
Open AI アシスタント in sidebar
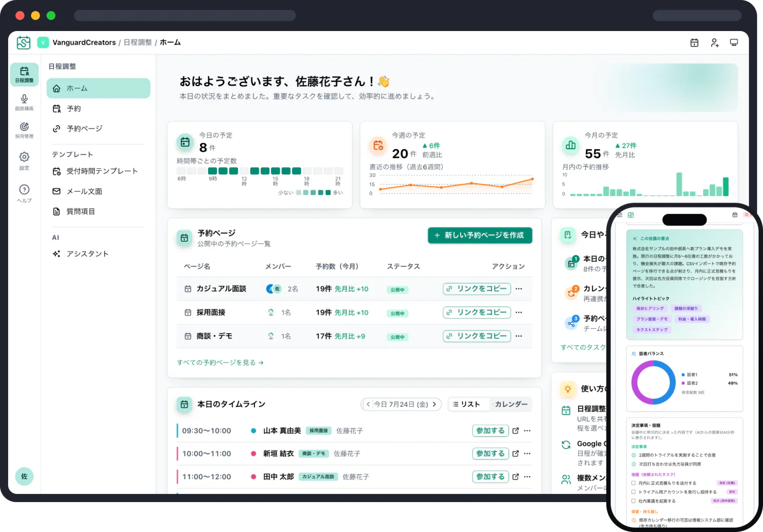click(x=99, y=254)
